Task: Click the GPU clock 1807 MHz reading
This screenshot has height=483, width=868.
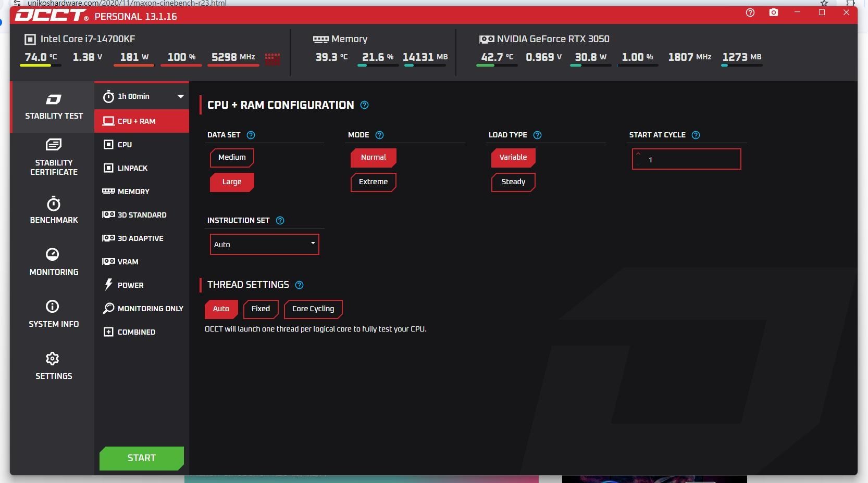Action: [690, 57]
